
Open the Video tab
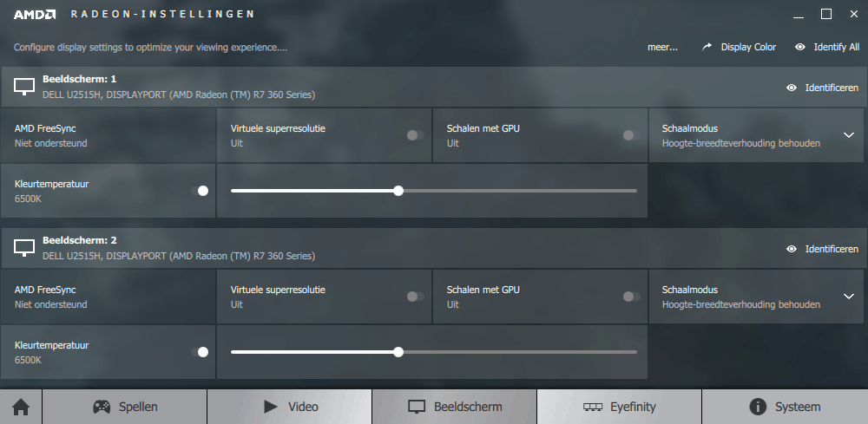tap(290, 408)
